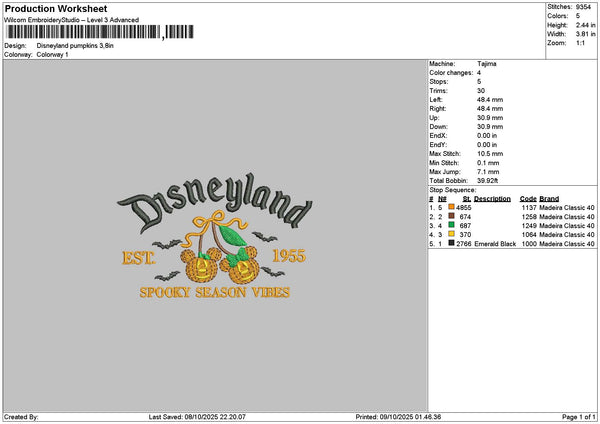Click the orange thread color swatch 1137
Image resolution: width=600 pixels, height=424 pixels.
click(452, 207)
